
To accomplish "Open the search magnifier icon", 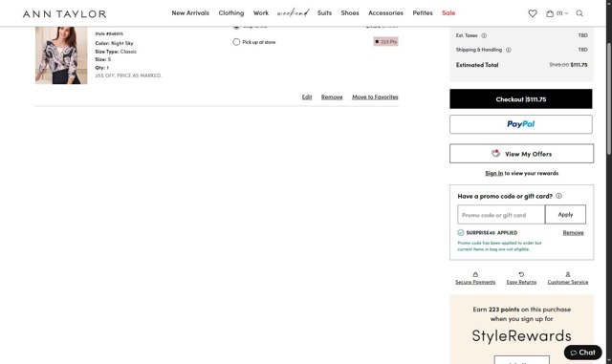I will pos(579,13).
